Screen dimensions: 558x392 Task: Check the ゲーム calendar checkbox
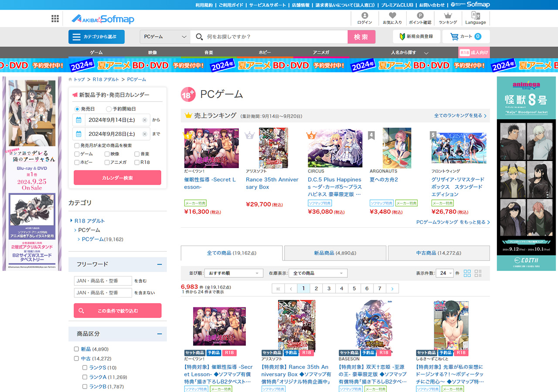tap(77, 154)
